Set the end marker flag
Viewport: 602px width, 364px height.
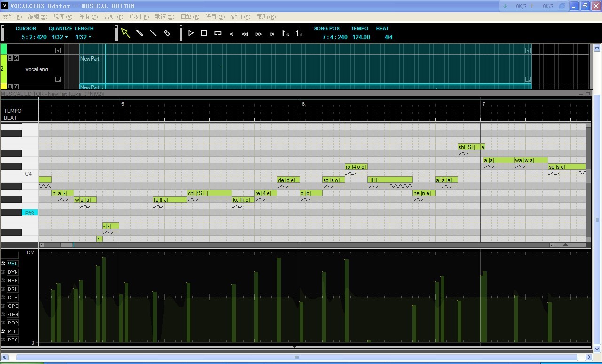(299, 33)
